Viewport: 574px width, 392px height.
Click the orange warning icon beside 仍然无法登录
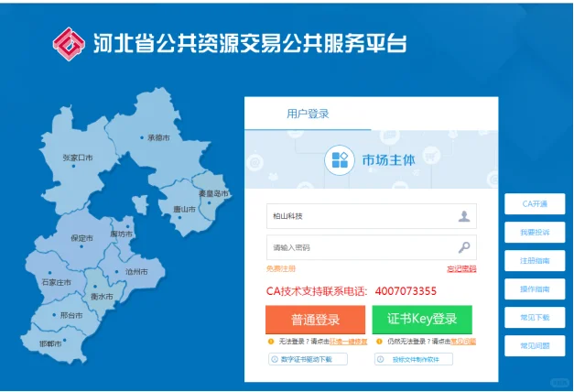coord(379,342)
